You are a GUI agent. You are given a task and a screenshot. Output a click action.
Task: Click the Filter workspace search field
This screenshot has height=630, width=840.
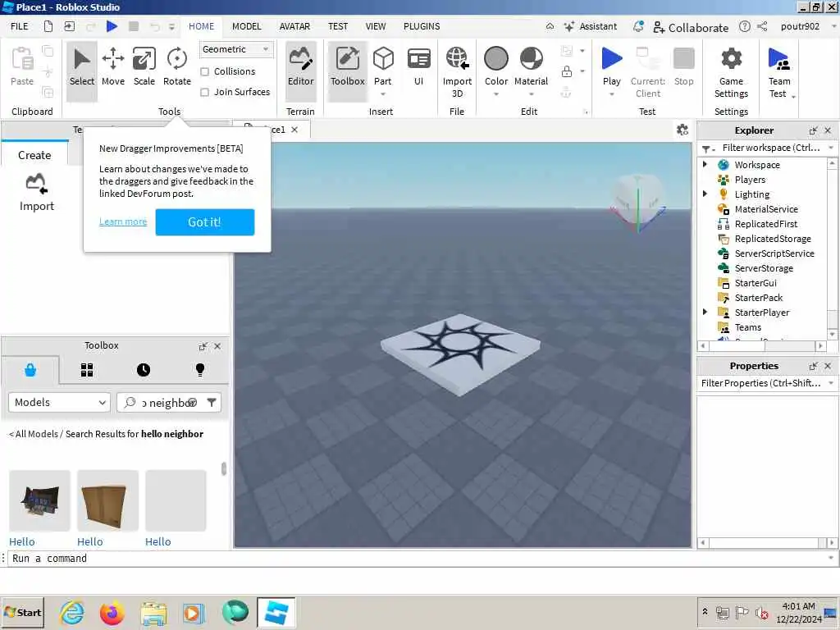click(x=770, y=148)
